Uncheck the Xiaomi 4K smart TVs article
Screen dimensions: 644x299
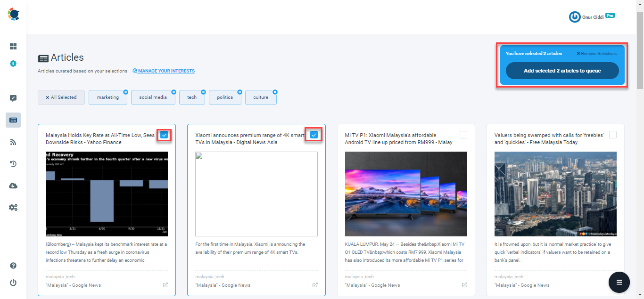click(314, 135)
